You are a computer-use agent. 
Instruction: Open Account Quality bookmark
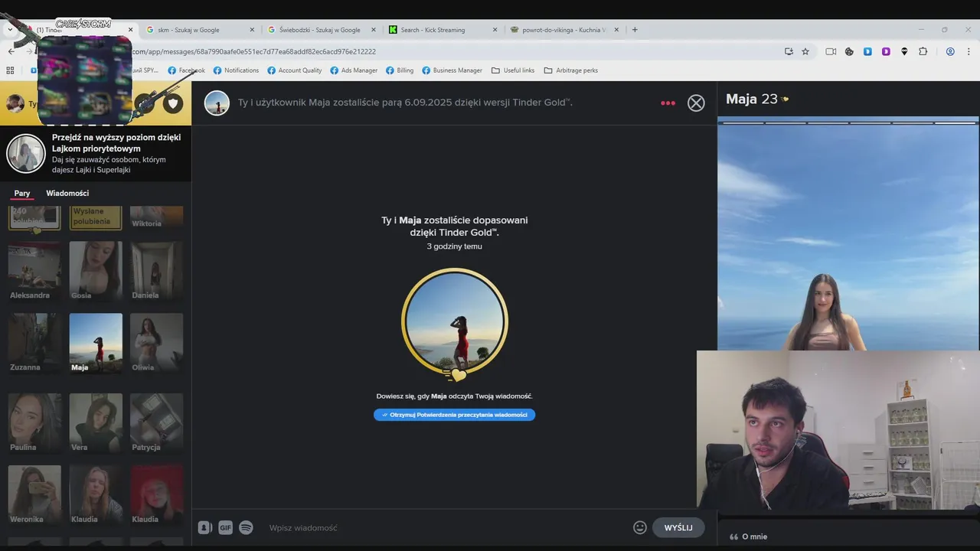click(294, 70)
